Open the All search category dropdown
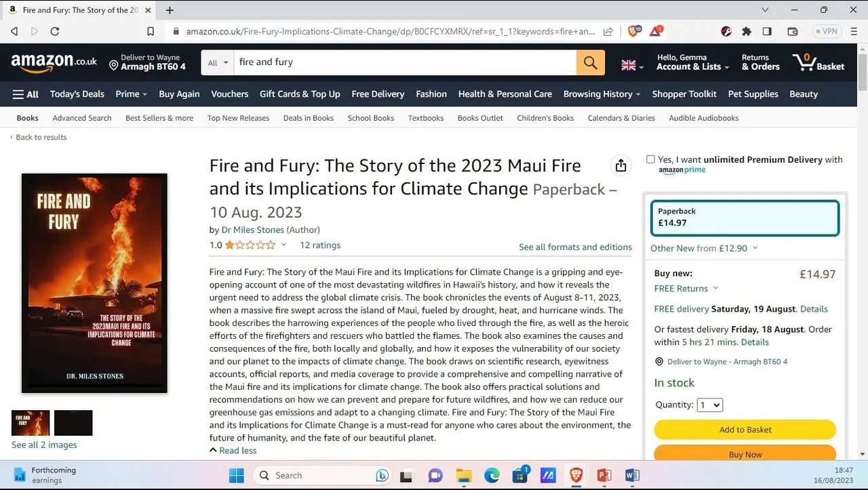 click(x=218, y=62)
